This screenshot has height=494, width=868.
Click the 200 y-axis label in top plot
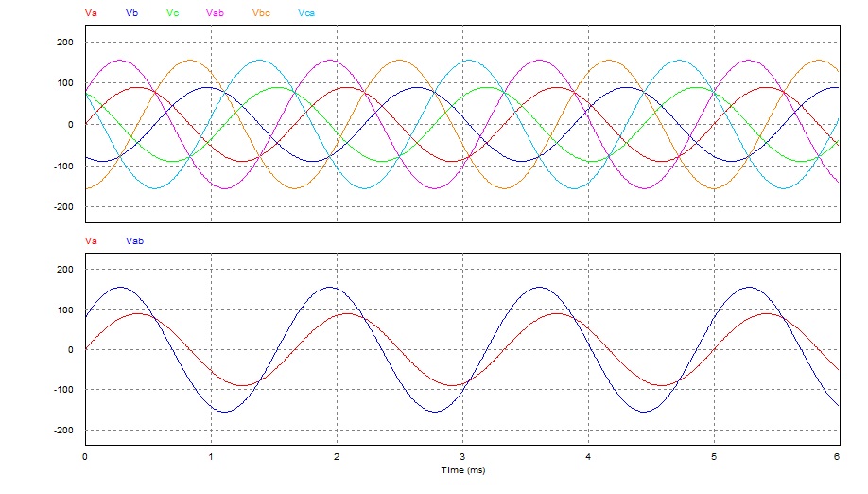[x=65, y=42]
